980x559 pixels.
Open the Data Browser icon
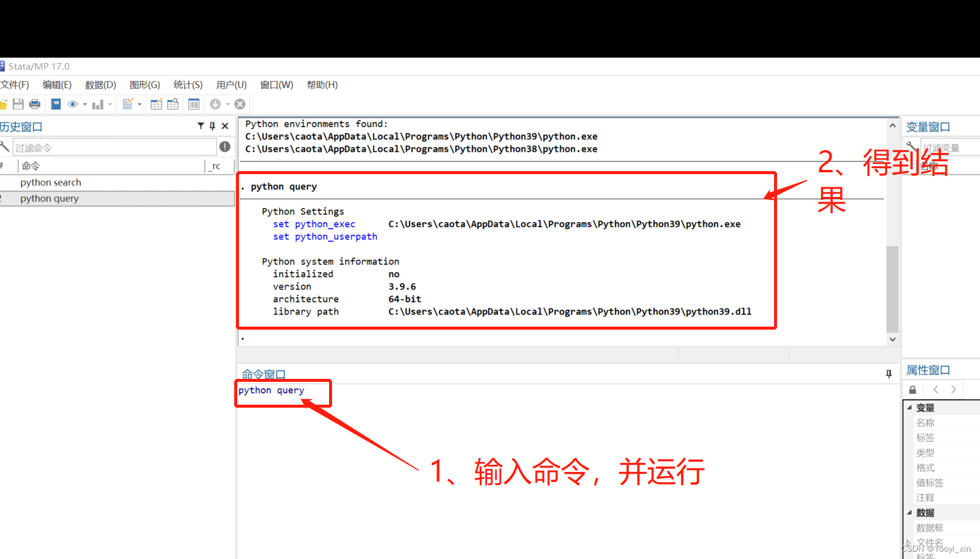pyautogui.click(x=173, y=104)
